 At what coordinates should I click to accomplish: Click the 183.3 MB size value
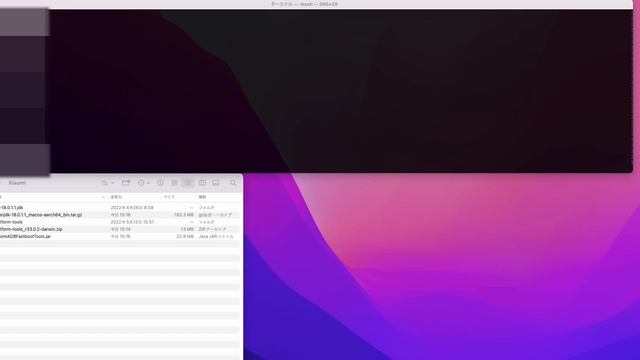184,215
